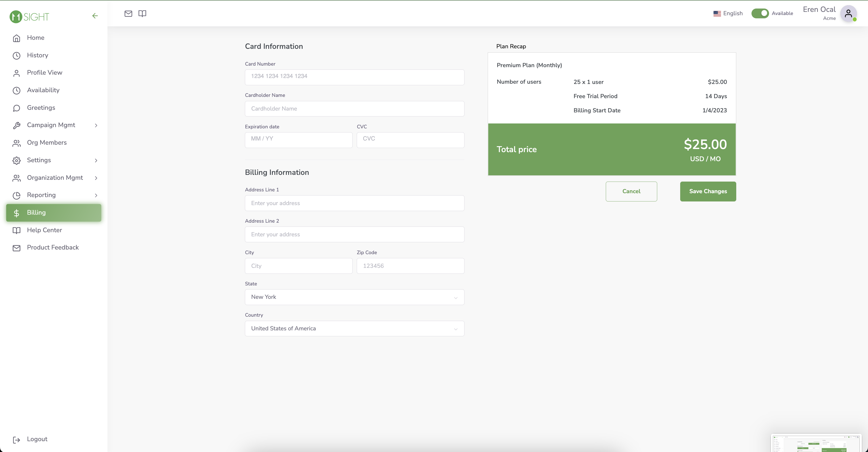The height and width of the screenshot is (452, 868).
Task: Click the Card Number input field
Action: pyautogui.click(x=354, y=77)
